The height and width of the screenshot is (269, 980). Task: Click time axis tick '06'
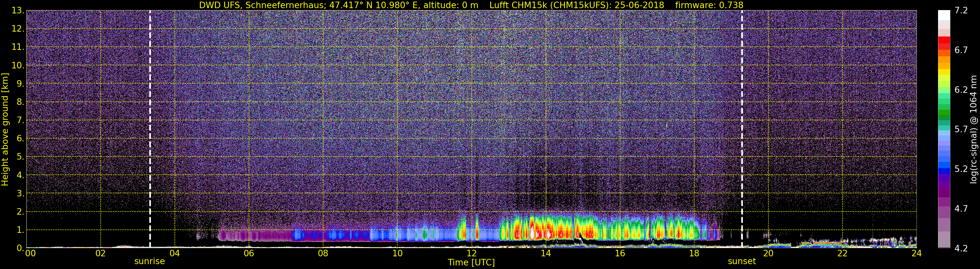click(x=249, y=253)
